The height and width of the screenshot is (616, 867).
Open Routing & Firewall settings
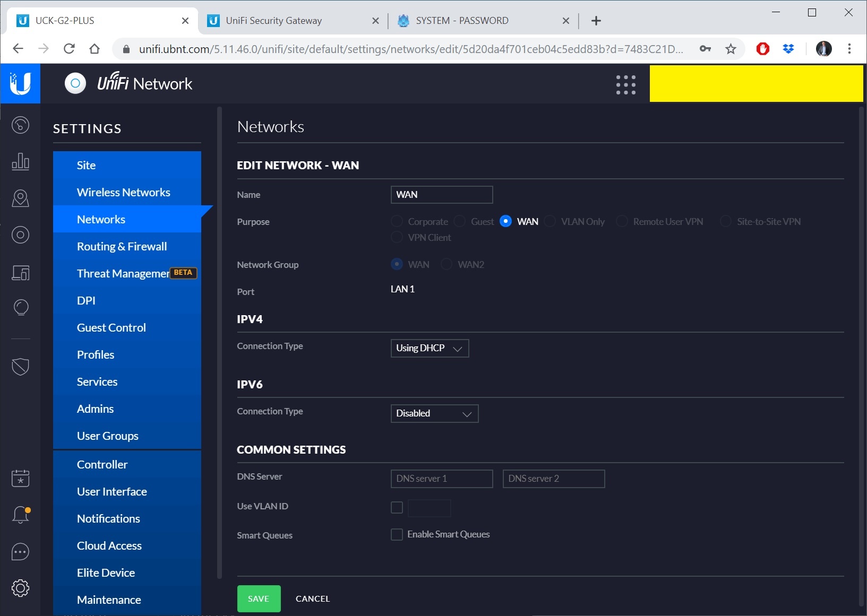coord(127,246)
